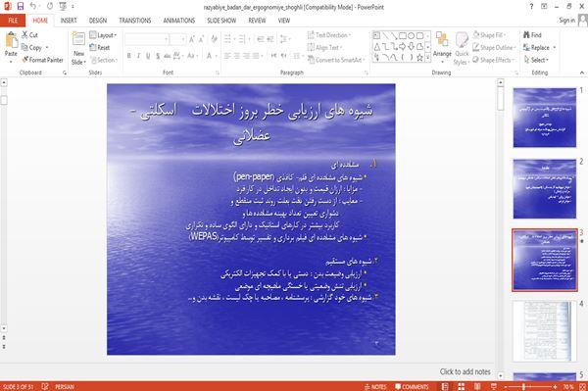Increase font size with the larger A
The width and height of the screenshot is (588, 391).
[x=192, y=39]
